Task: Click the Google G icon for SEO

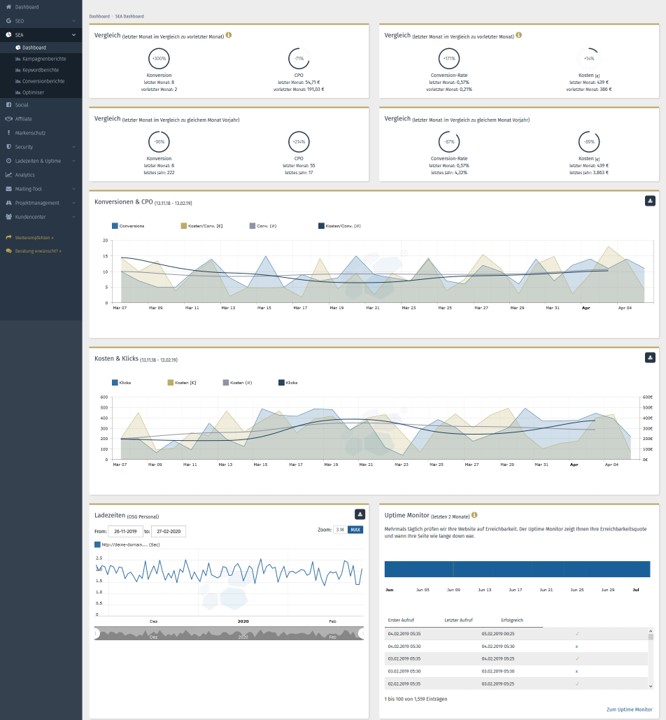Action: coord(9,21)
